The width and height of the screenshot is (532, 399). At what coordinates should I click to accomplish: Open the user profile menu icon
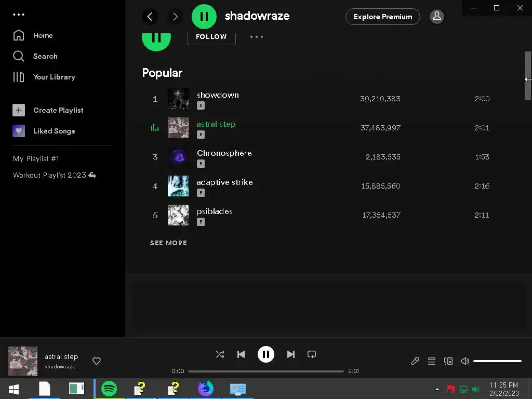pos(436,16)
